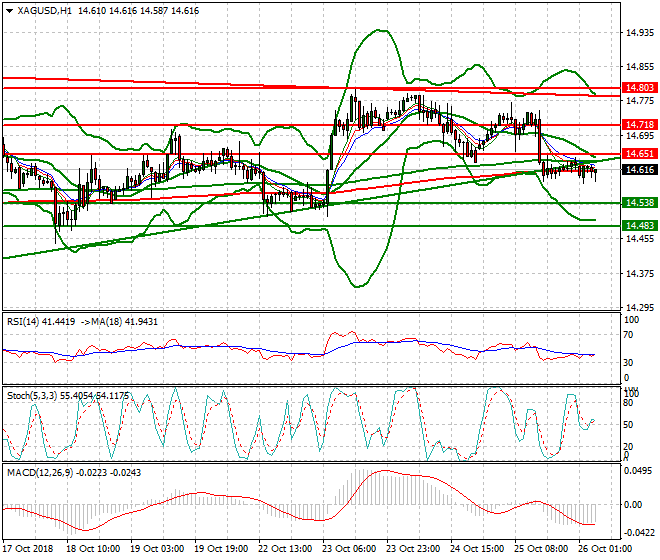Click the 14.718 red resistance price label
The width and height of the screenshot is (660, 560).
coord(640,125)
